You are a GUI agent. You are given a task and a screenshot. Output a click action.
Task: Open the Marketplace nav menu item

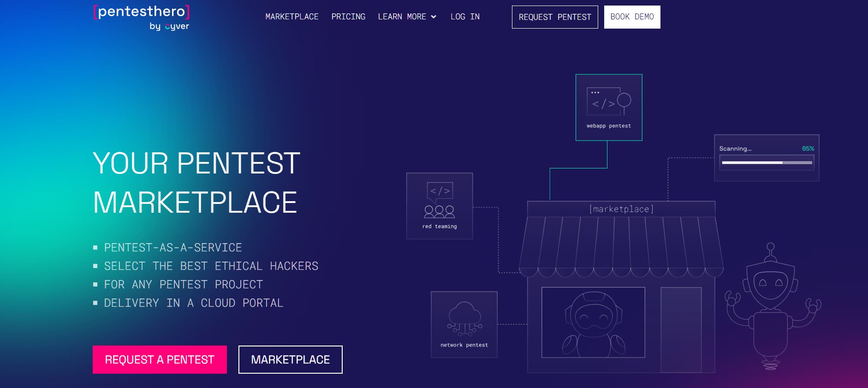click(292, 17)
